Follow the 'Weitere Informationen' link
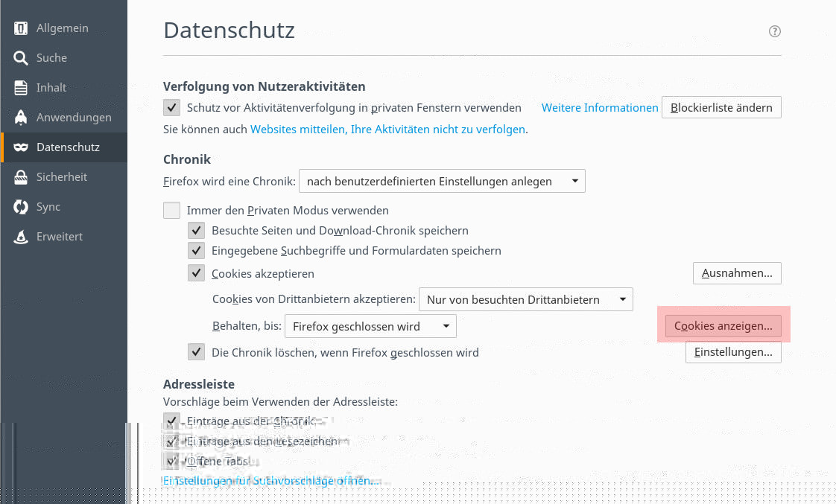The height and width of the screenshot is (504, 836). coord(600,108)
